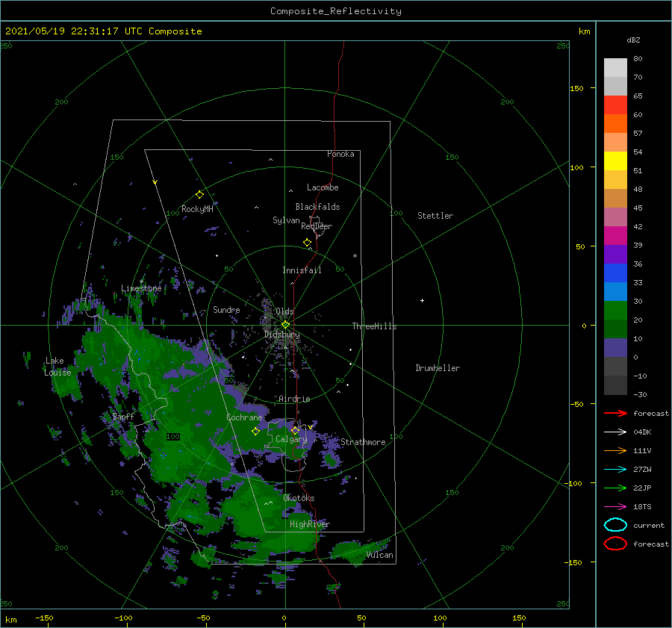Viewport: 672px width, 628px height.
Task: Click the Composite_Reflectivity title
Action: coord(336,11)
